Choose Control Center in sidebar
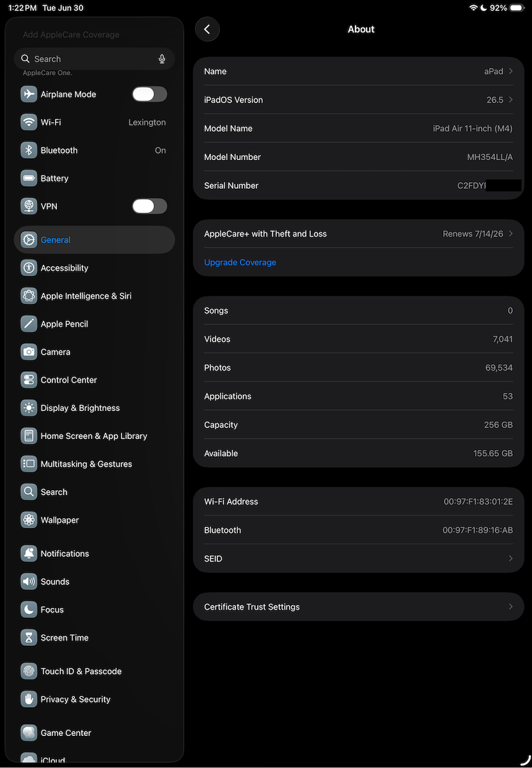The height and width of the screenshot is (768, 532). point(94,380)
